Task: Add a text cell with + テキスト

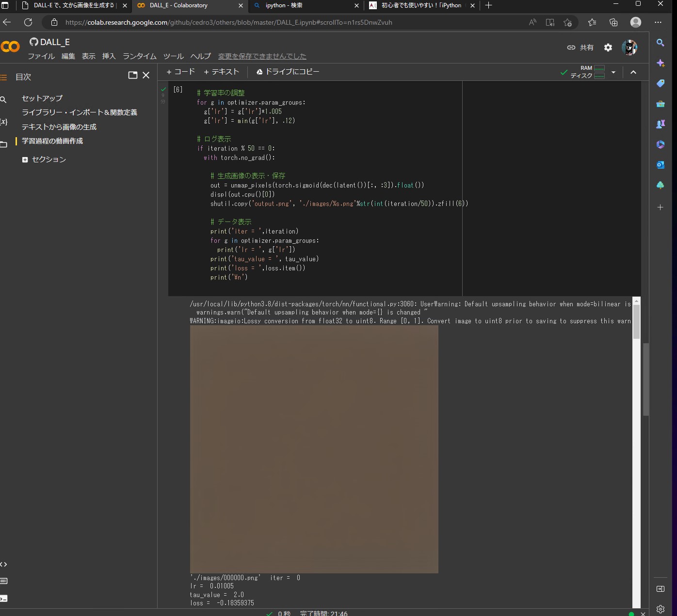Action: (222, 72)
